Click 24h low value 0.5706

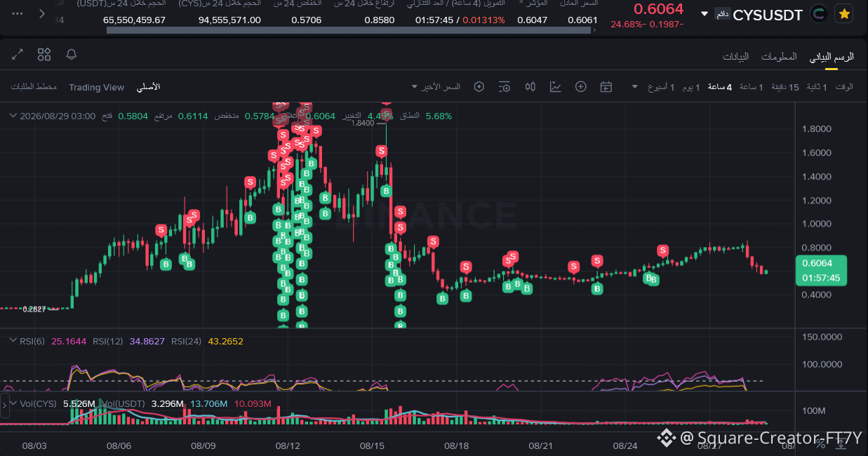tap(306, 20)
